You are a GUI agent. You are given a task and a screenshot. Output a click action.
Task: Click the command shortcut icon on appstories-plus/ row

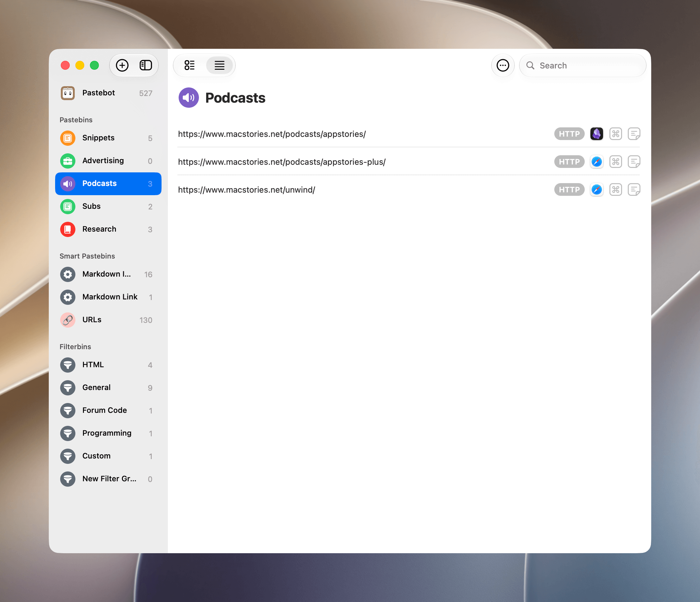615,162
